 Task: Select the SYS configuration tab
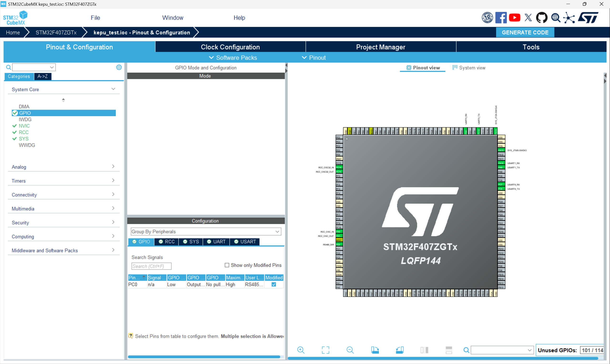point(191,242)
